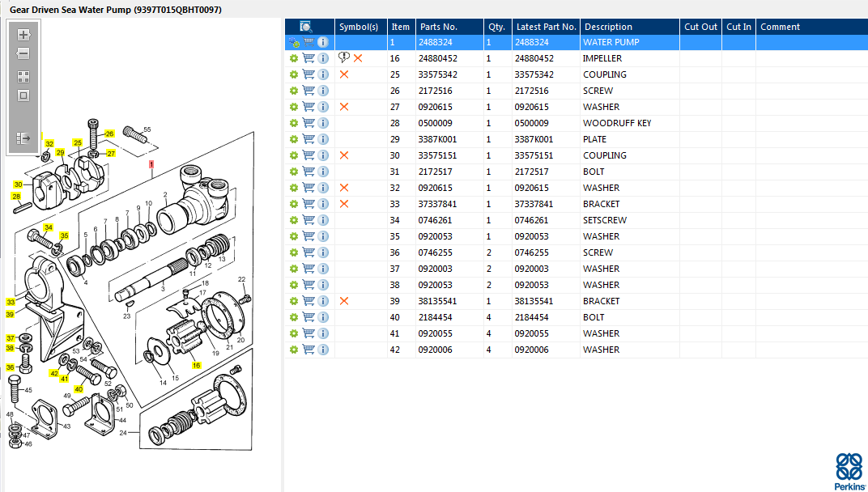Click the four-squares view icon in diagram toolbar
The width and height of the screenshot is (868, 492).
[23, 77]
